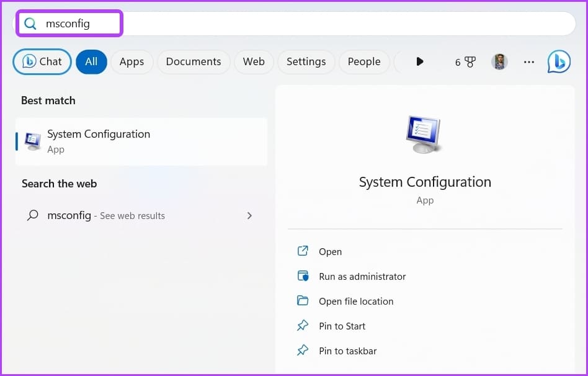Viewport: 588px width, 376px height.
Task: Expand the web result chevron arrow
Action: tap(249, 215)
